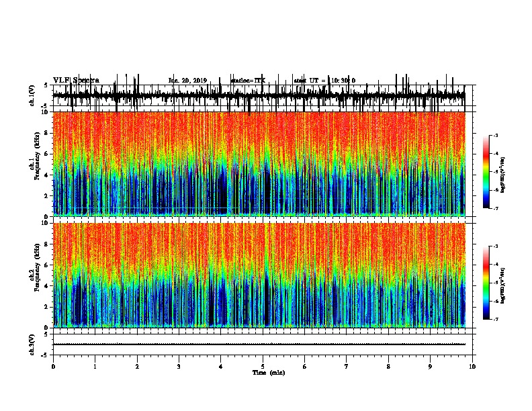The height and width of the screenshot is (411, 532).
Task: Click time-axis tick label "4"
Action: 221,367
